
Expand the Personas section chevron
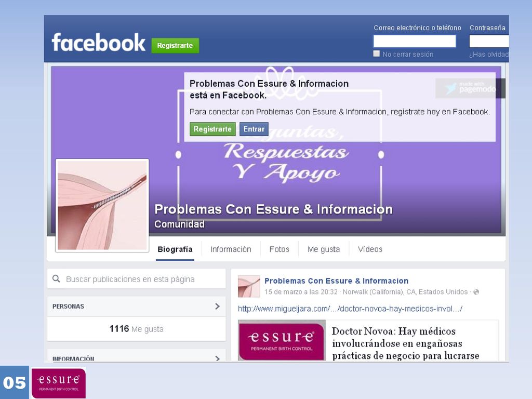(218, 307)
